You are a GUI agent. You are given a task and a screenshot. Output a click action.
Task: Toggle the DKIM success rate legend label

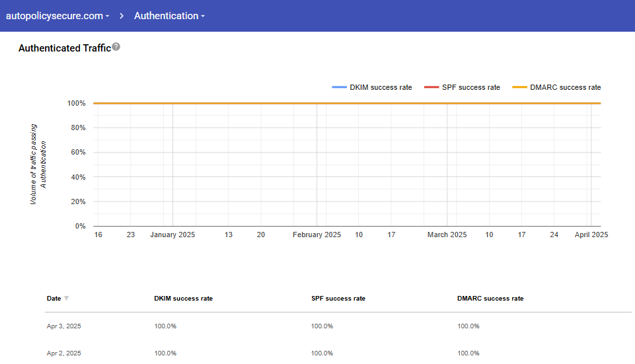[381, 87]
